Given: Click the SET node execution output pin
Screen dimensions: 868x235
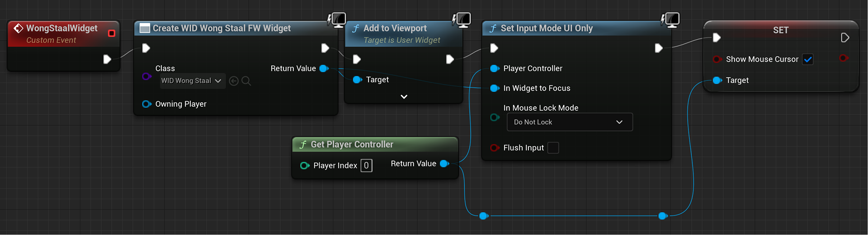Looking at the screenshot, I should coord(844,38).
